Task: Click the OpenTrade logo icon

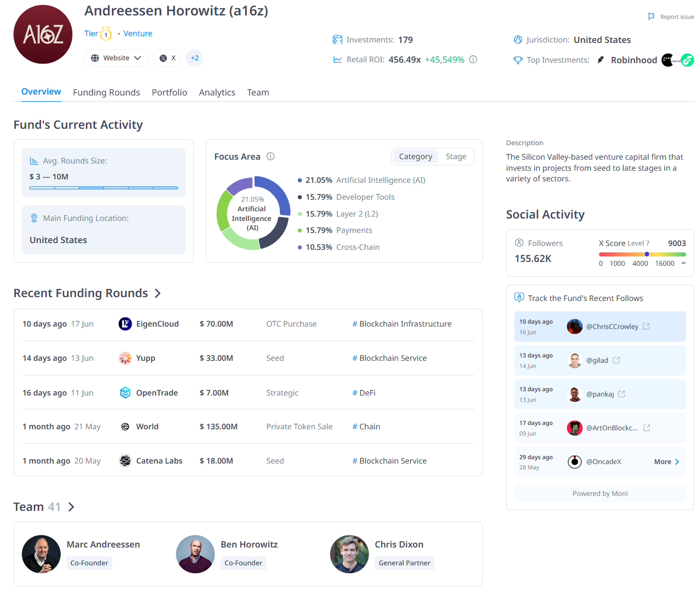Action: point(125,393)
